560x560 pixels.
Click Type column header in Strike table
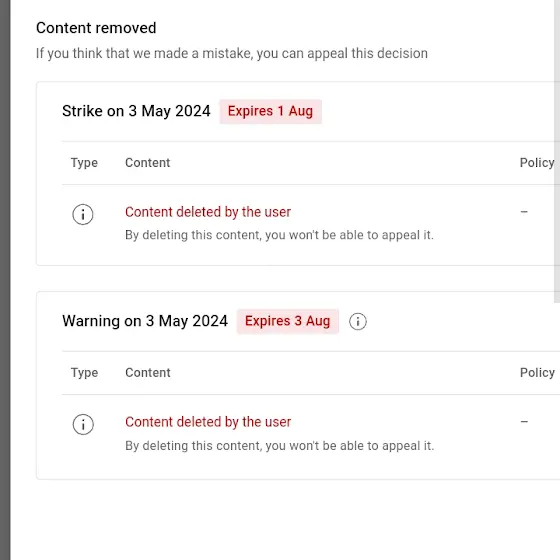(84, 163)
